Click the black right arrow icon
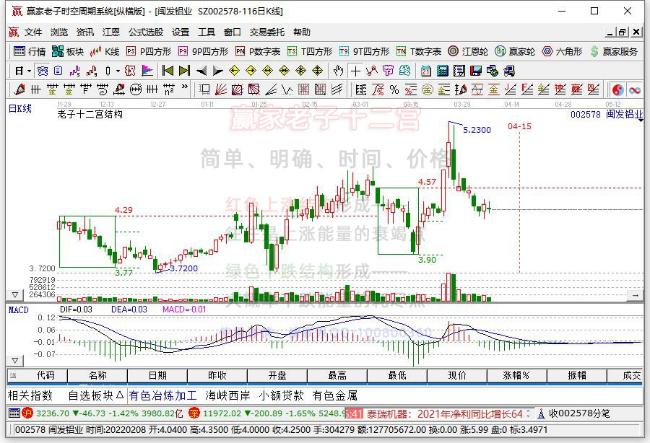Screen dimensions: 650x443 tap(218, 71)
